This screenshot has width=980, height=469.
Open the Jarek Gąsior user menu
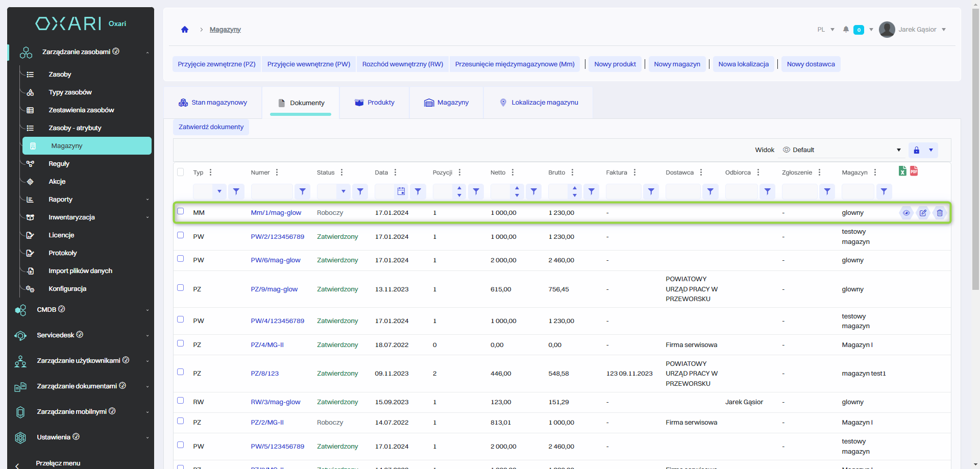917,30
